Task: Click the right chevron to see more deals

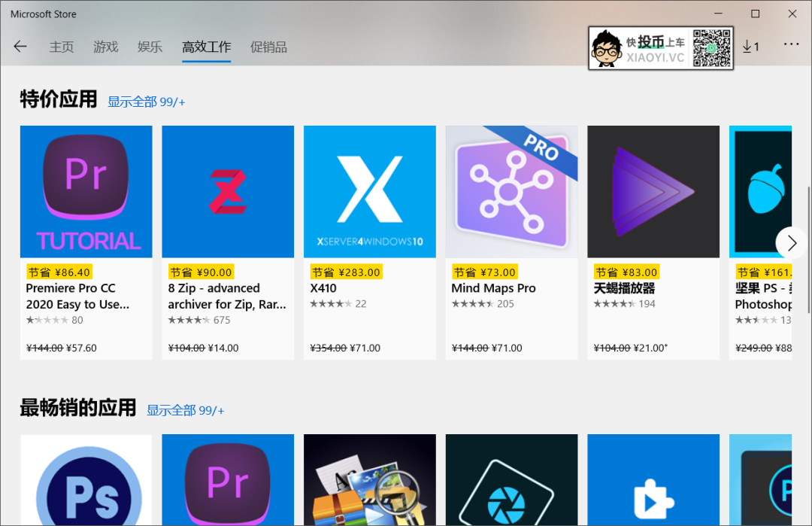Action: pos(791,243)
